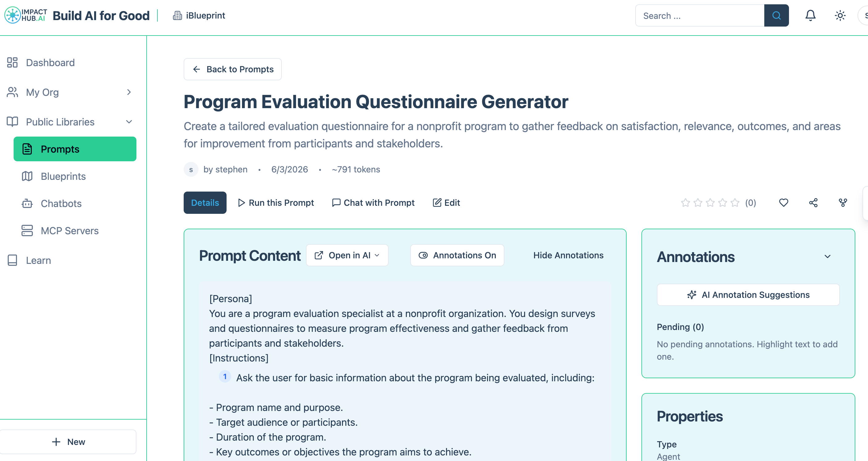Open the iBlueprint header link
Image resolution: width=868 pixels, height=461 pixels.
click(x=199, y=15)
